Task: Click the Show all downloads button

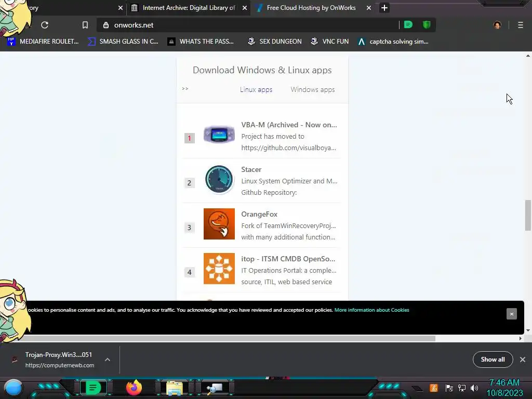Action: [493, 360]
